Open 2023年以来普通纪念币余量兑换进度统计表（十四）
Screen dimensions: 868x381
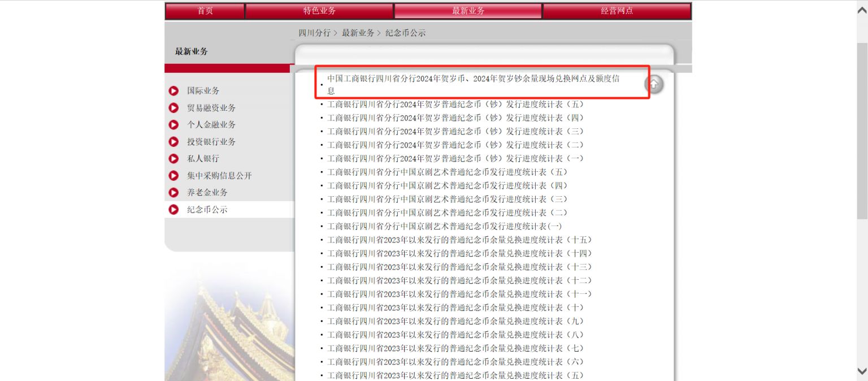(x=460, y=253)
